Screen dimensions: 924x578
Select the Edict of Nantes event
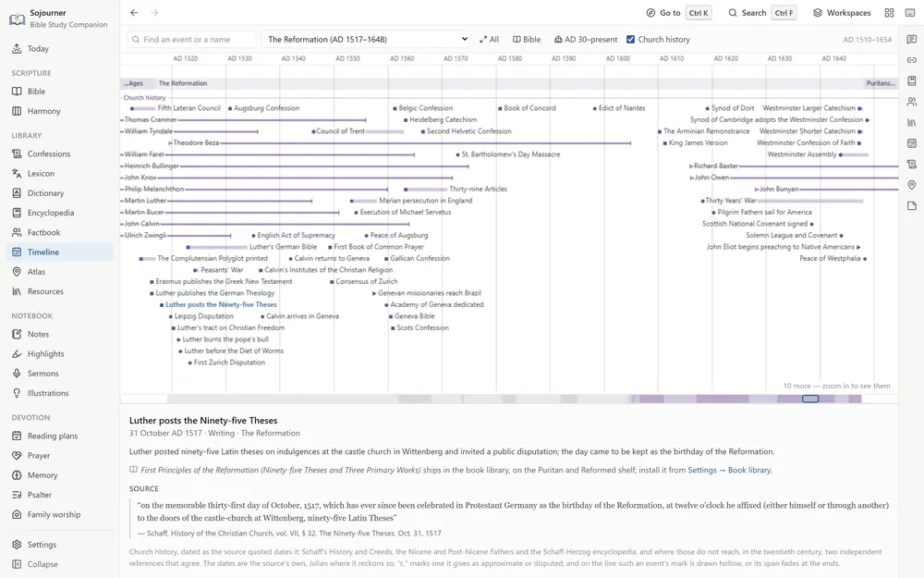619,108
